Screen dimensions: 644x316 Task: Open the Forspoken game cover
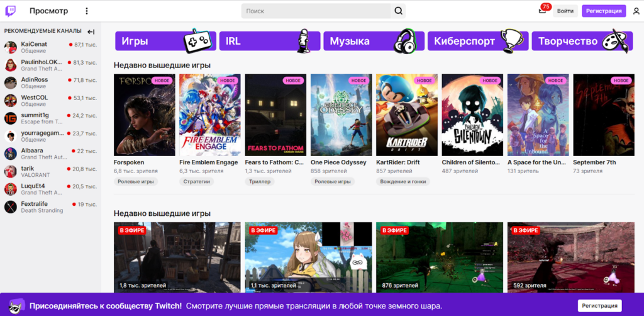point(143,115)
